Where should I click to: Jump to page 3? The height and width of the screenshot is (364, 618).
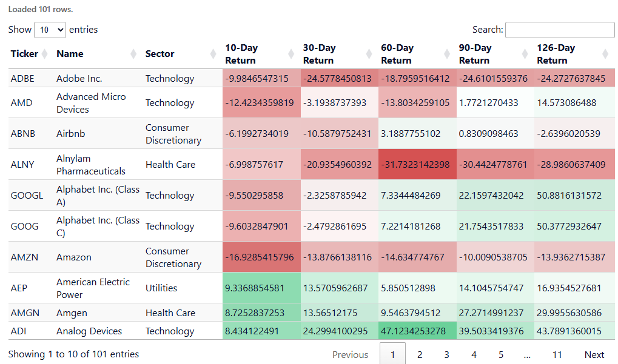[446, 354]
